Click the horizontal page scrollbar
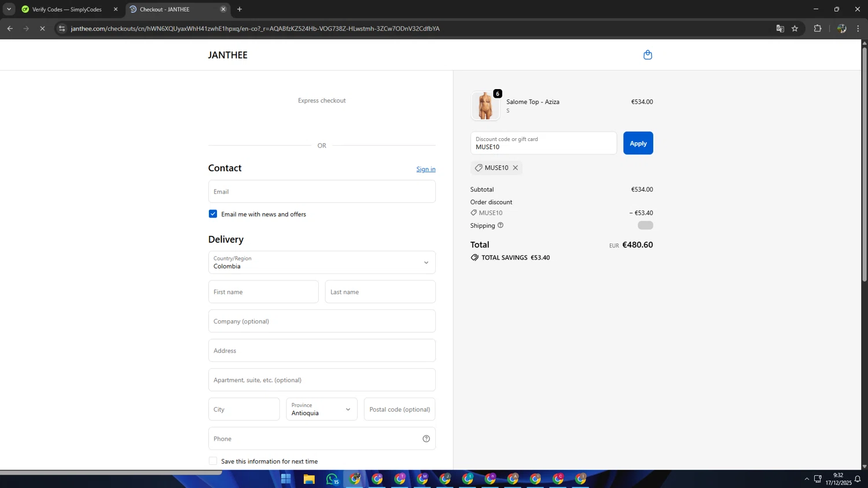The height and width of the screenshot is (488, 868). [111, 472]
